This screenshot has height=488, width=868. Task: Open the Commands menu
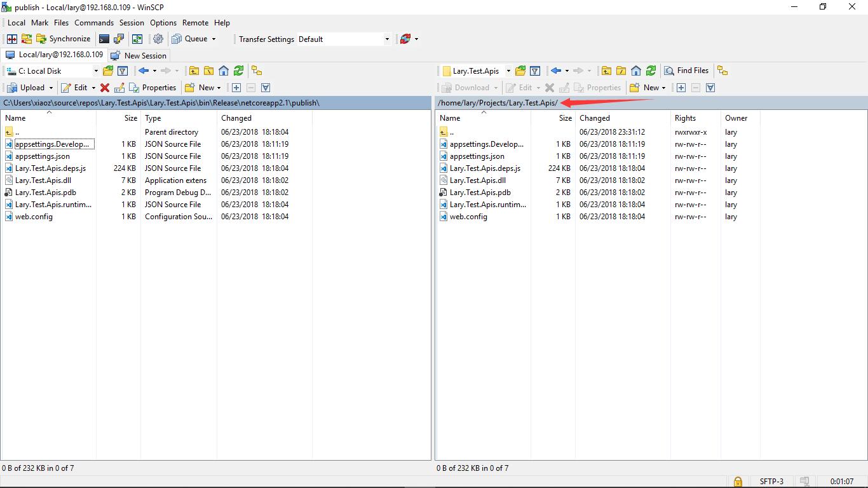pos(94,22)
